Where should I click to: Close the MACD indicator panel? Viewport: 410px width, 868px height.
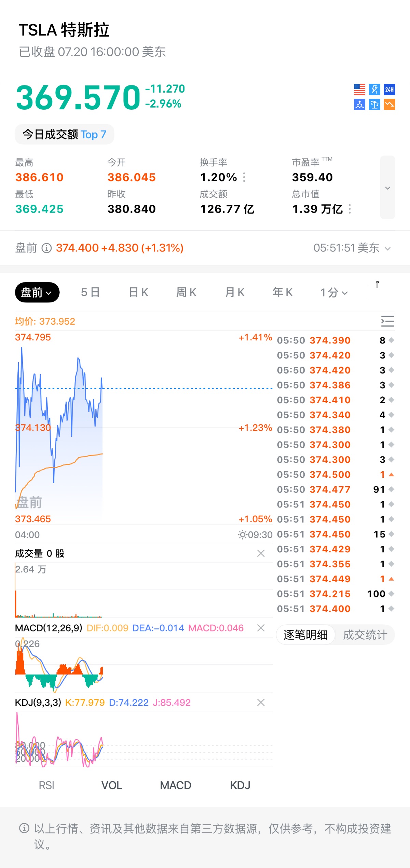pyautogui.click(x=261, y=628)
